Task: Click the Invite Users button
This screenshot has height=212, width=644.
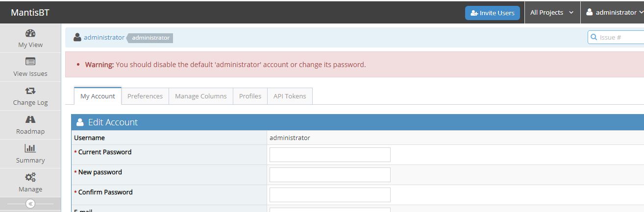Action: tap(493, 13)
